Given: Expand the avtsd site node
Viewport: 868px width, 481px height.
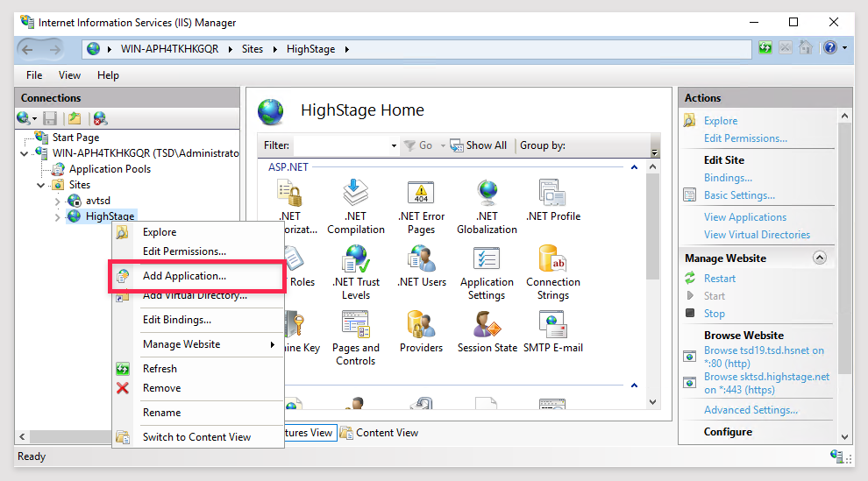Looking at the screenshot, I should point(58,202).
